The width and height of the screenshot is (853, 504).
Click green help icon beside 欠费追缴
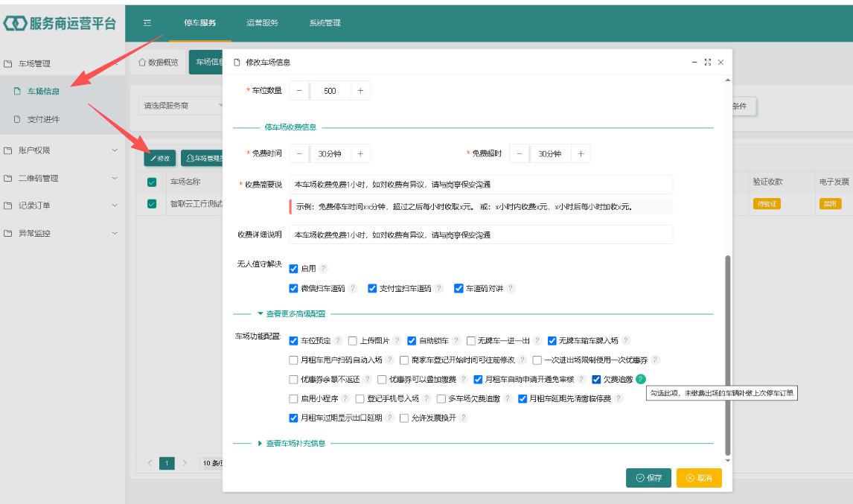tap(641, 379)
